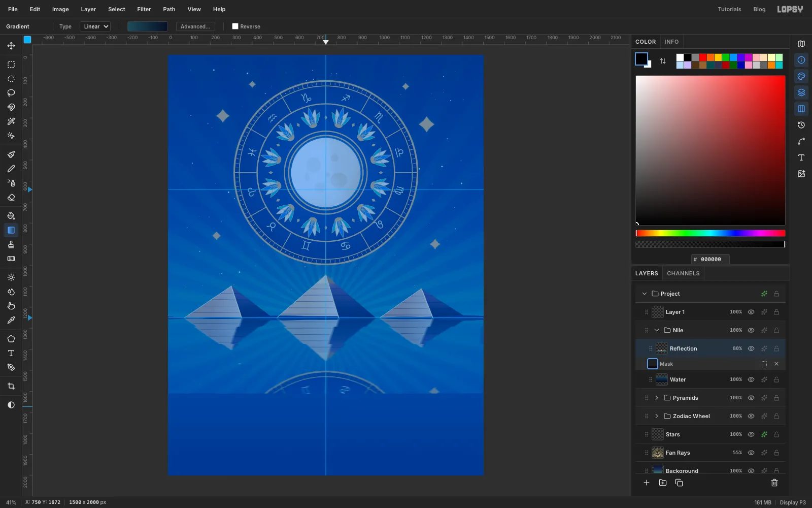Open the Layer menu

(x=88, y=9)
